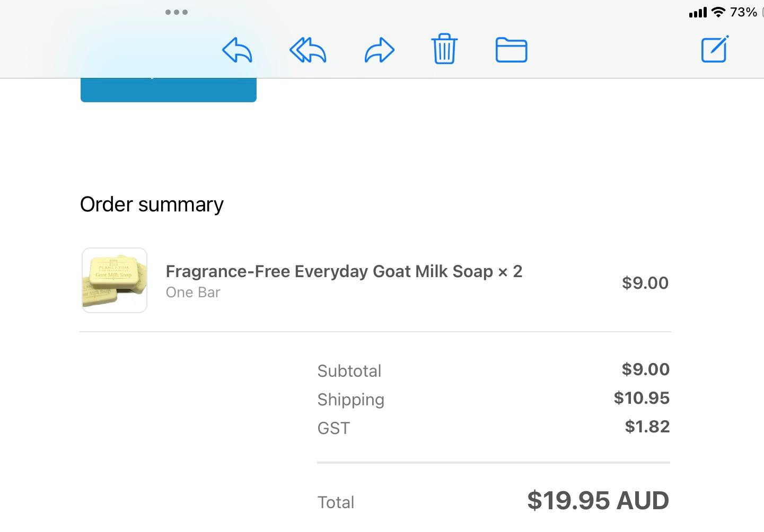Tap the Order summary heading

tap(152, 205)
